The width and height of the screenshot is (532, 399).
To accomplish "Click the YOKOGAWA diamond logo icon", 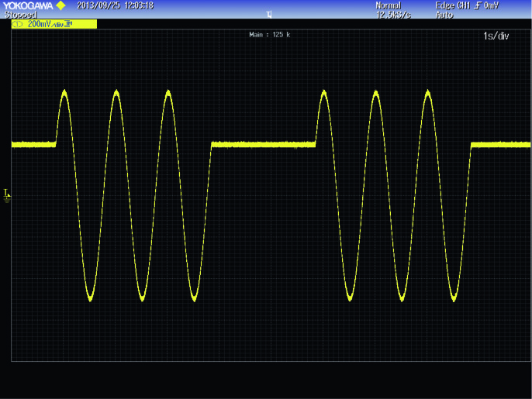I will tap(60, 5).
